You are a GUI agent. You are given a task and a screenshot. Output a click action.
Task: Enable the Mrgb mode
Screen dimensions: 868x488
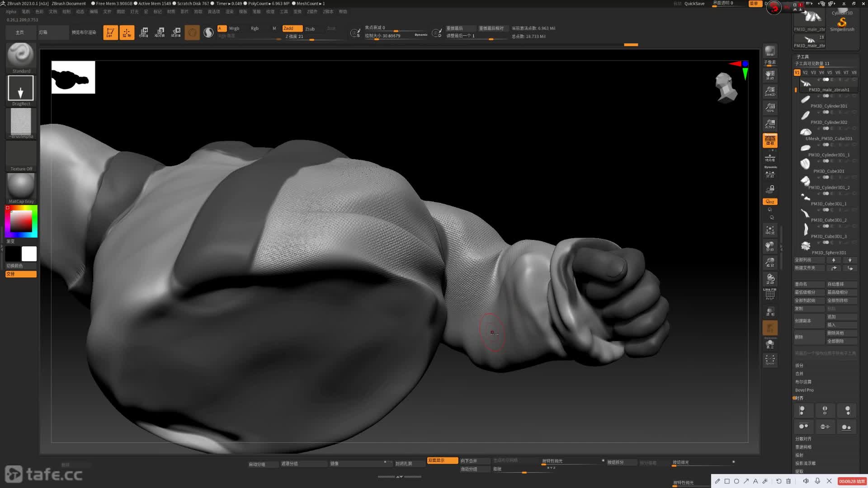234,28
